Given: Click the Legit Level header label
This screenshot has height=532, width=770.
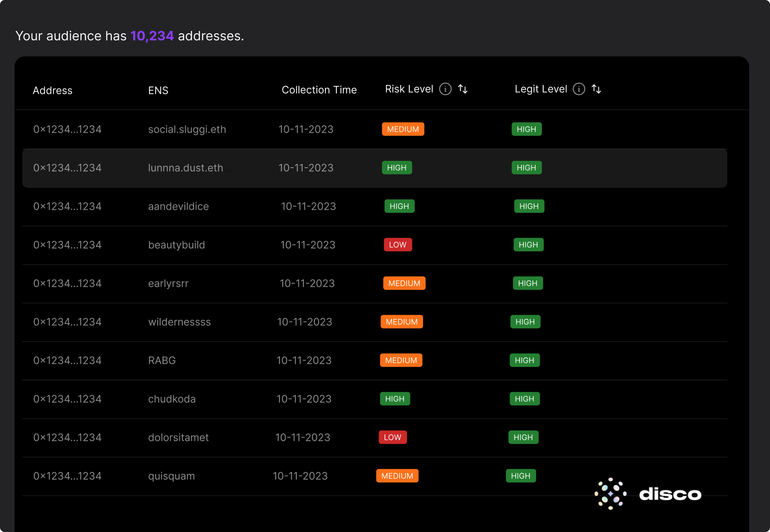Looking at the screenshot, I should pyautogui.click(x=541, y=89).
